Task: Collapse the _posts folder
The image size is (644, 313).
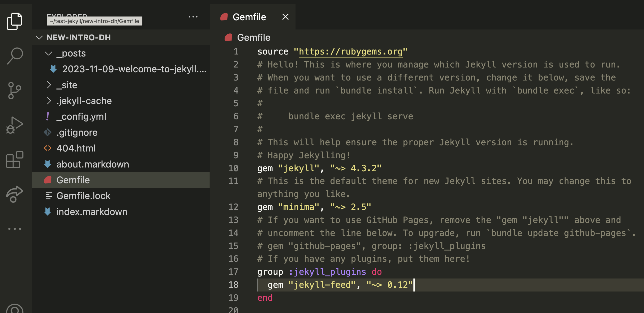Action: [x=48, y=53]
